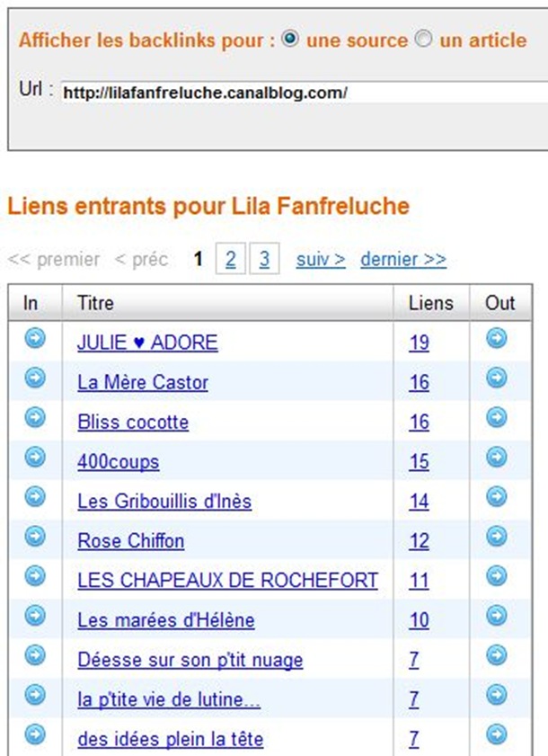Click the Liens column header
Screen dimensions: 548x756
[431, 303]
